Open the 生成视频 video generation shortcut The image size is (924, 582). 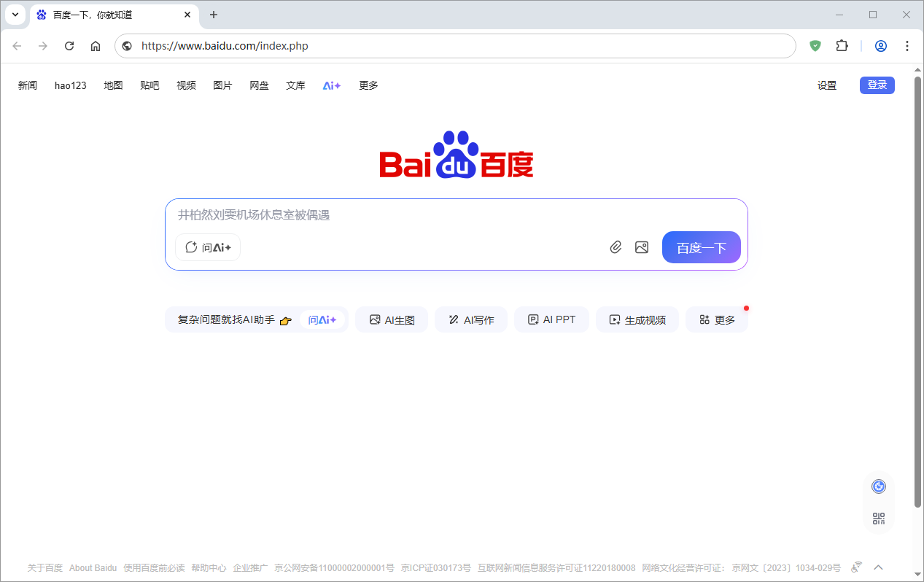pyautogui.click(x=637, y=319)
